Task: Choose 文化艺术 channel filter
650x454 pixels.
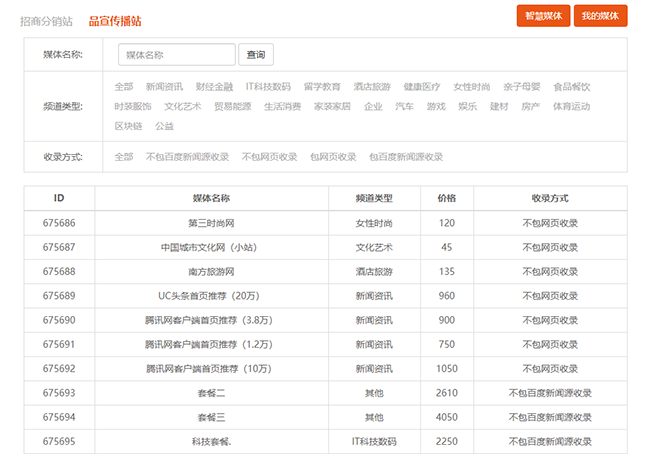Action: (183, 107)
